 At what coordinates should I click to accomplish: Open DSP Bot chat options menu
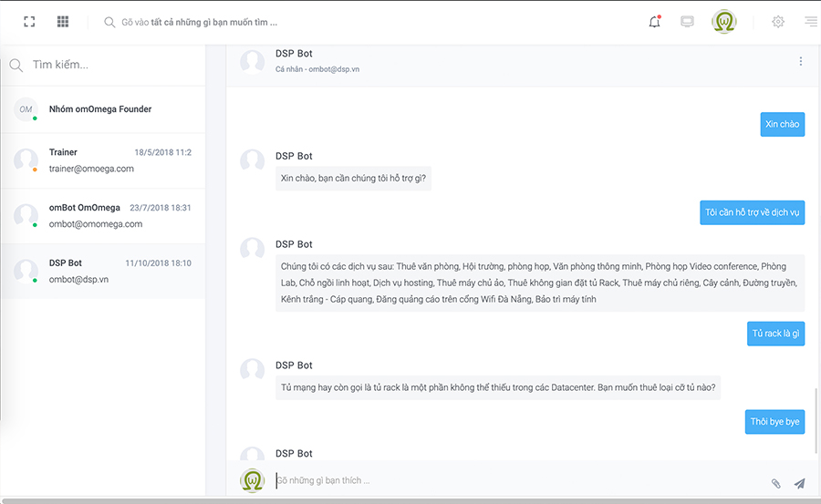pos(801,61)
